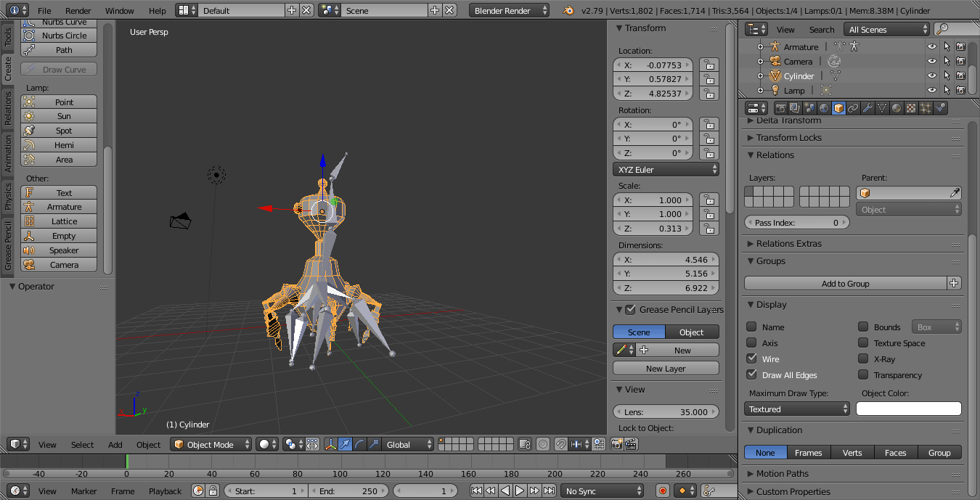
Task: Click the Object Color white swatch
Action: (x=908, y=409)
